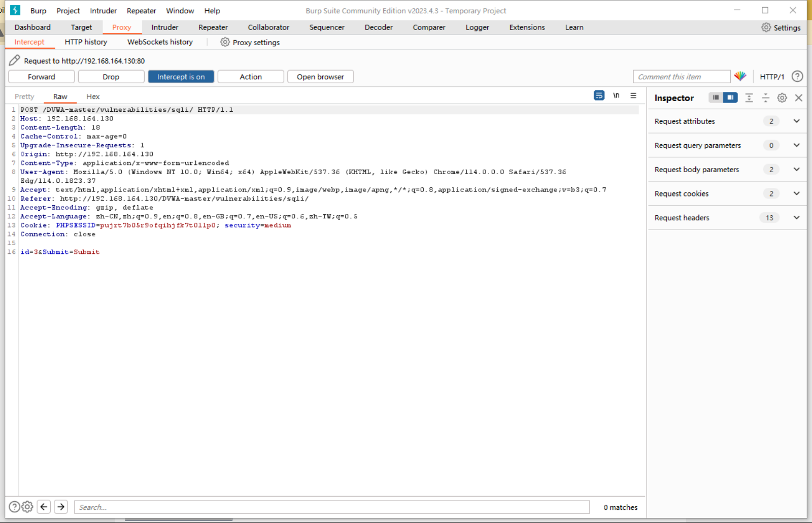Expand all Inspector sections icon
Image resolution: width=812 pixels, height=523 pixels.
(x=749, y=98)
